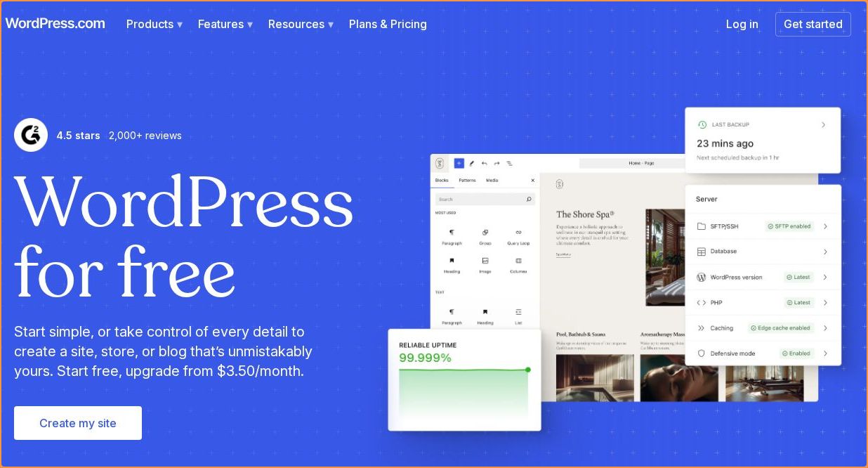Click the block search field
This screenshot has width=868, height=468.
pyautogui.click(x=484, y=199)
